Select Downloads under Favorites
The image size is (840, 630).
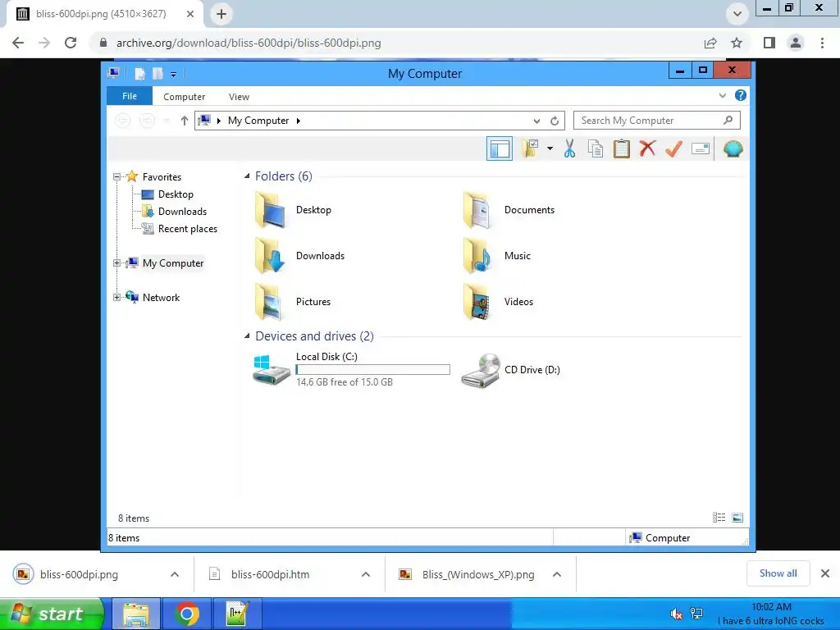pyautogui.click(x=182, y=211)
